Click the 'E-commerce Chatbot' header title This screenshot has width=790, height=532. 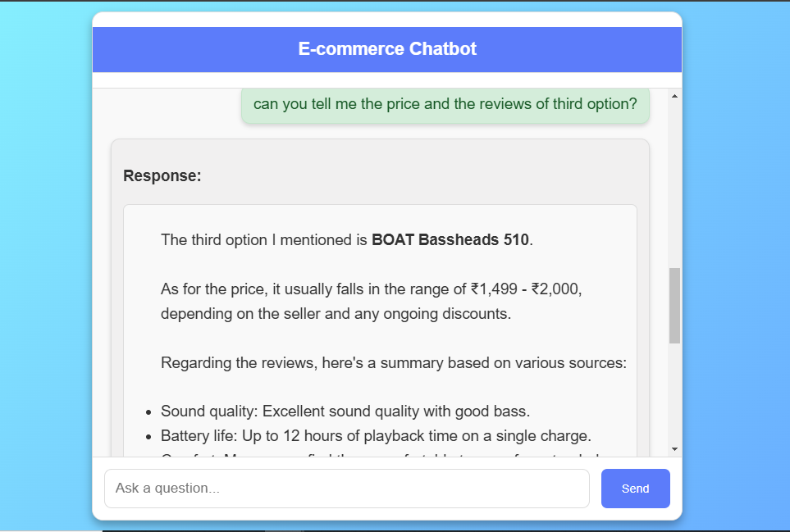tap(387, 49)
